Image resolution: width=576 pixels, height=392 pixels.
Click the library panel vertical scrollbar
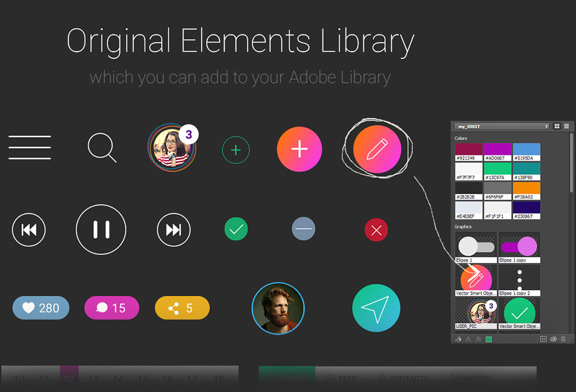(x=571, y=162)
